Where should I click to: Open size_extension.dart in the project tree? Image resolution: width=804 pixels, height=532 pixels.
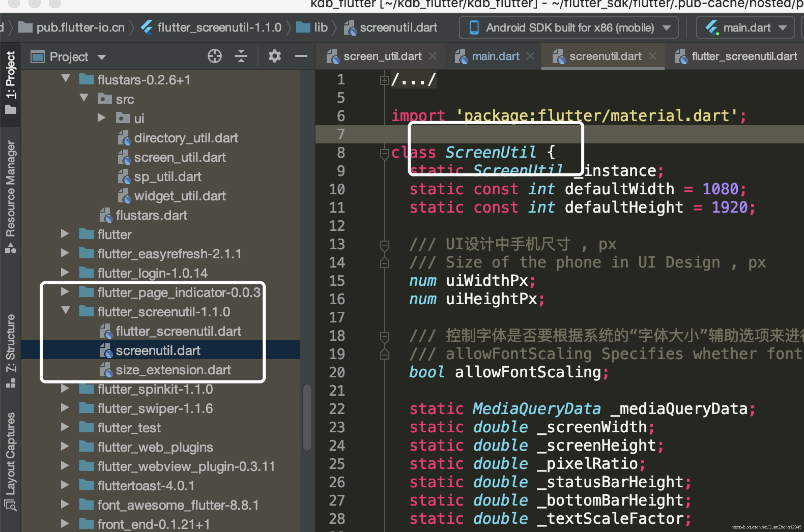(x=173, y=370)
